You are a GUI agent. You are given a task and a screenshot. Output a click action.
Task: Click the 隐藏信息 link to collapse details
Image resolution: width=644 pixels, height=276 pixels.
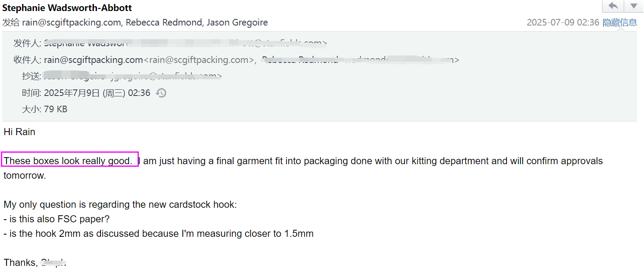[x=620, y=22]
